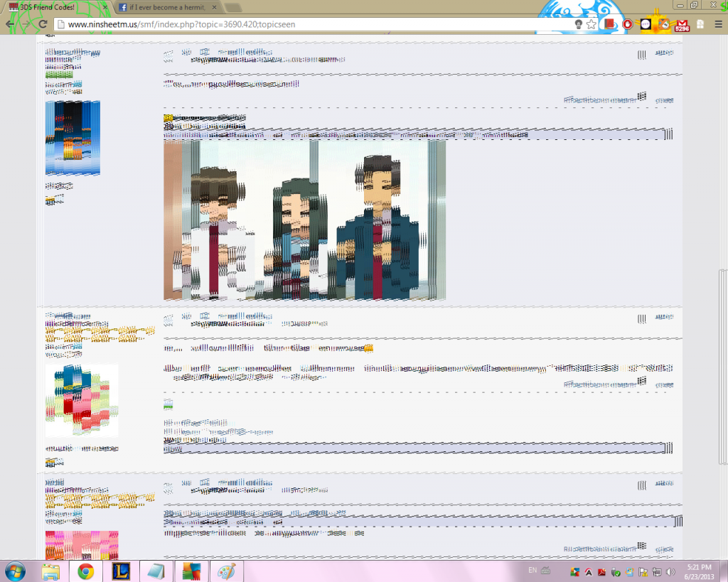The image size is (728, 582).
Task: Click the forward navigation arrow
Action: (x=26, y=24)
